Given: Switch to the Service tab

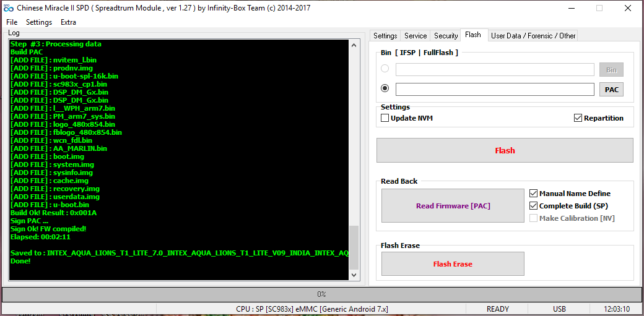Looking at the screenshot, I should click(416, 36).
